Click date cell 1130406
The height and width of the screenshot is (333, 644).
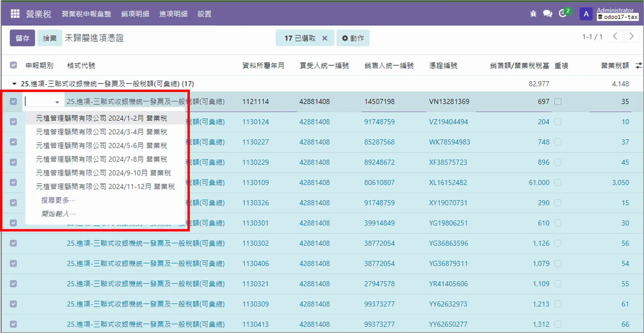256,264
